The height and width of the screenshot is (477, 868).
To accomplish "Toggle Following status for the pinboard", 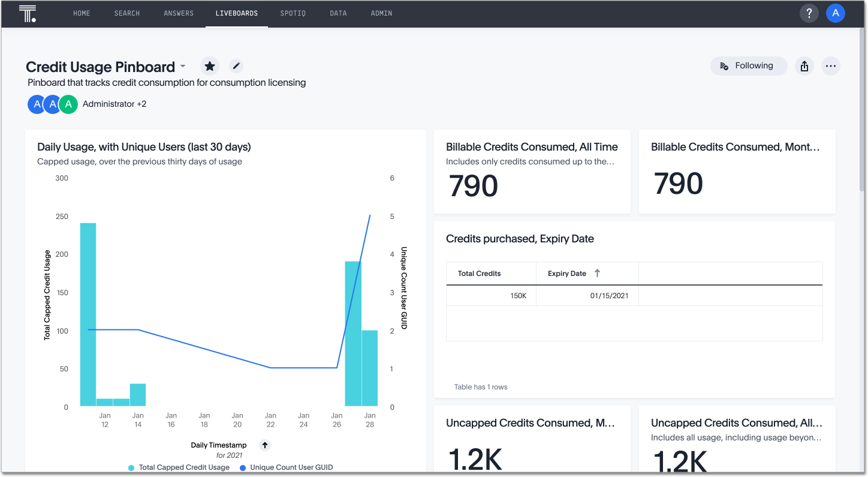I will tap(749, 66).
